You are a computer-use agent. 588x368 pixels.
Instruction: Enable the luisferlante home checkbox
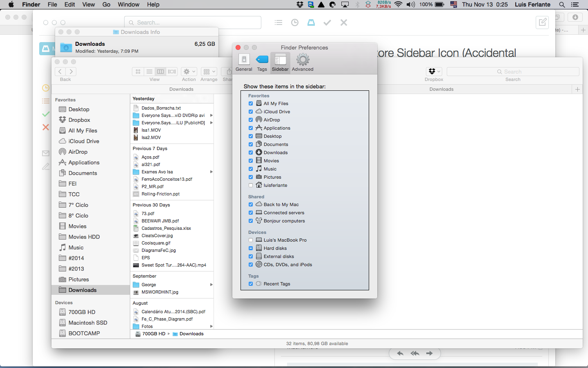[251, 185]
